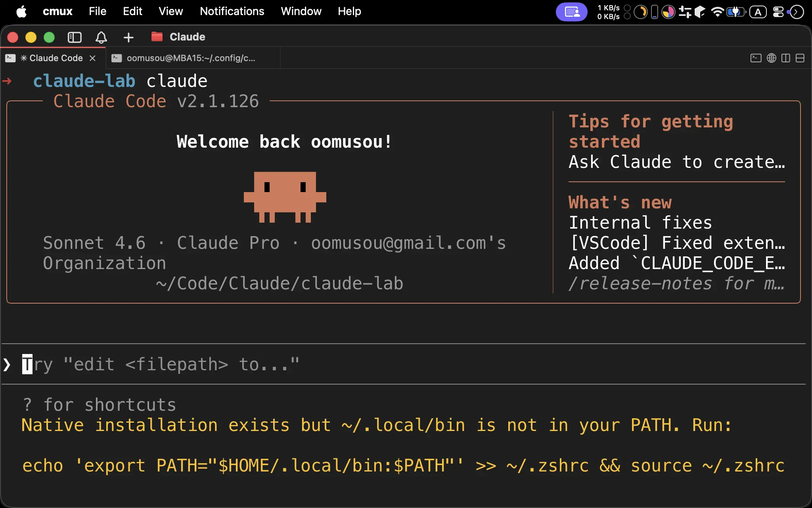
Task: Click the '~/Code/Claude/claude-lab' path
Action: coord(280,283)
